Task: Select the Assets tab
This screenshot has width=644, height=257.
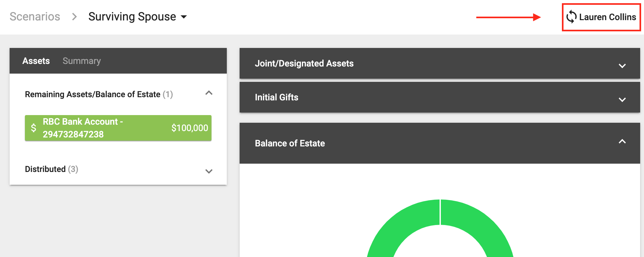Action: (x=36, y=61)
